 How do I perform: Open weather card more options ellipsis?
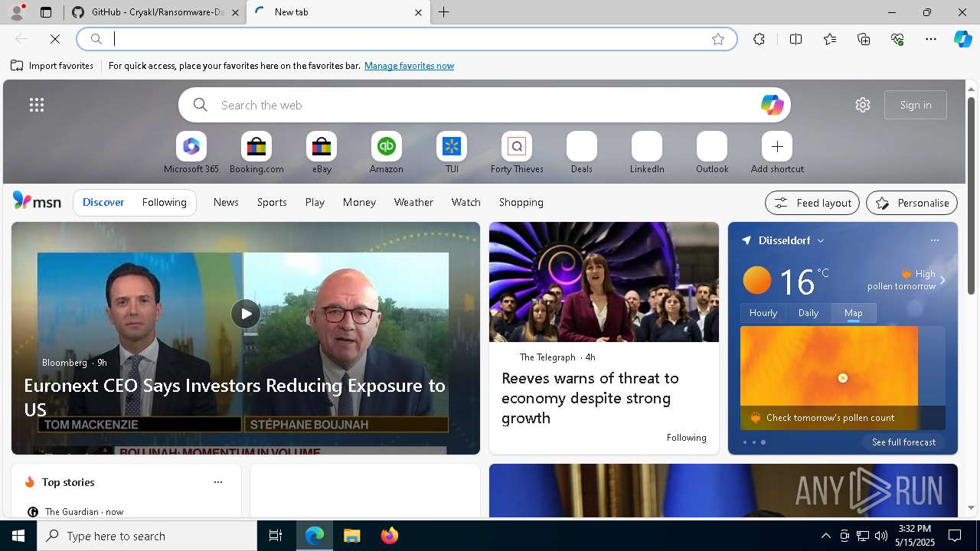pos(934,240)
